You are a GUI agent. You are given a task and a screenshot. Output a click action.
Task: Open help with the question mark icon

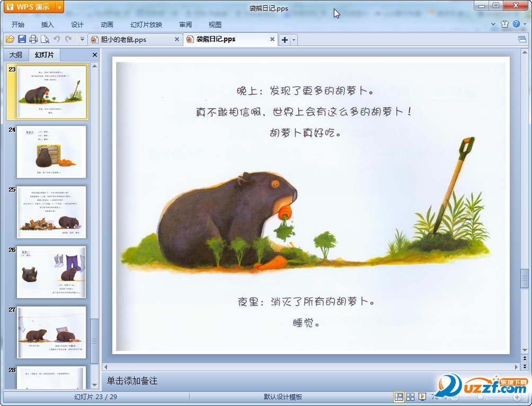point(517,24)
